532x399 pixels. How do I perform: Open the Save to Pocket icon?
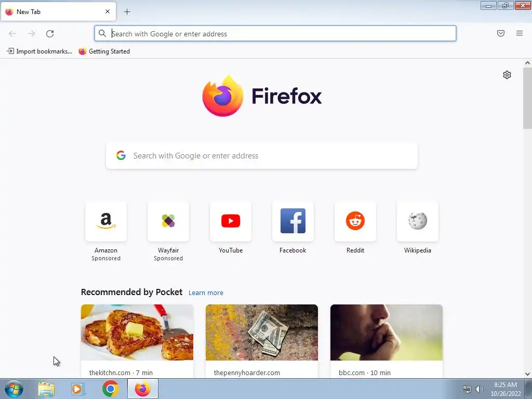[x=501, y=33]
